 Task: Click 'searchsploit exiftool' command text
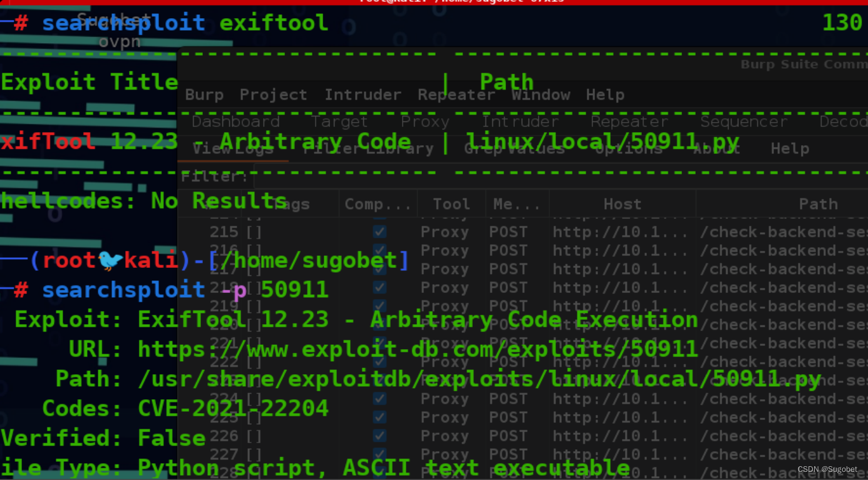185,23
